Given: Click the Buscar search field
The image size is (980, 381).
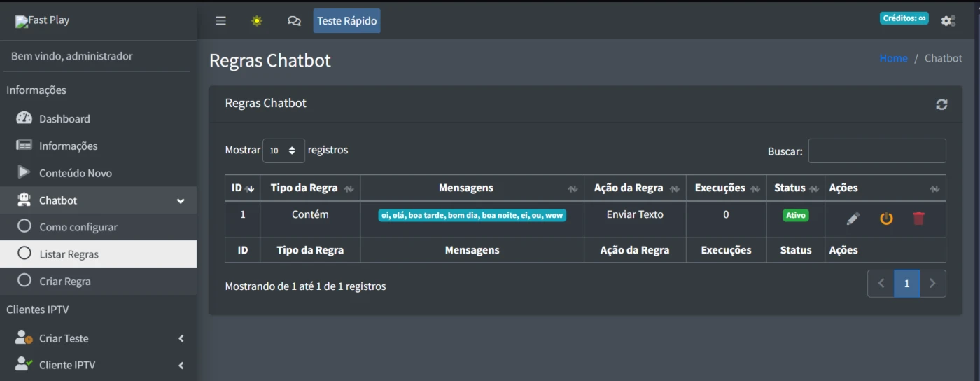Looking at the screenshot, I should [877, 151].
